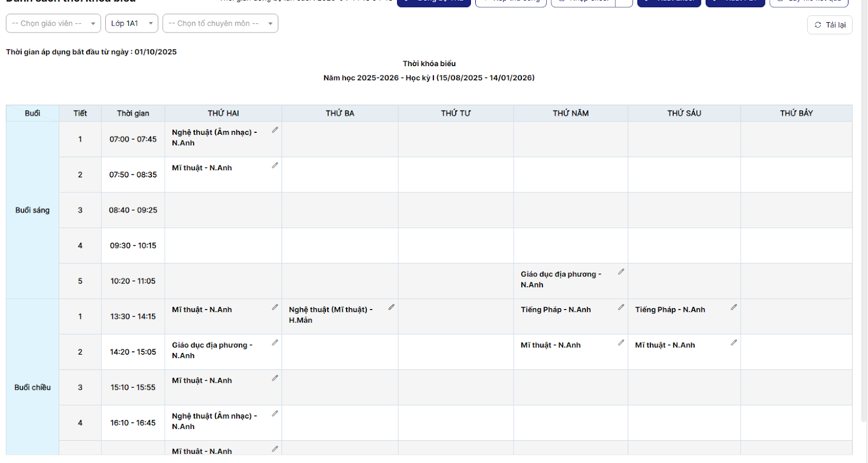Click edit pencil for Friday 14:20 Mĩ thuật

(x=734, y=343)
